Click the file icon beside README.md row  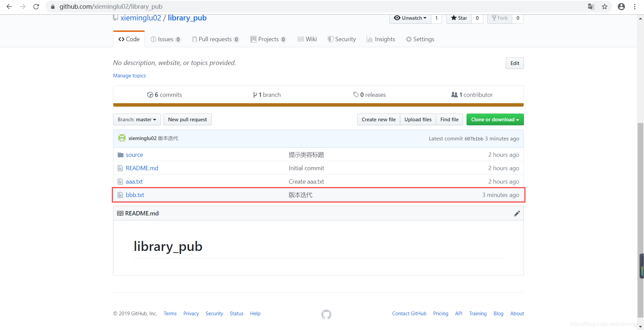(120, 168)
